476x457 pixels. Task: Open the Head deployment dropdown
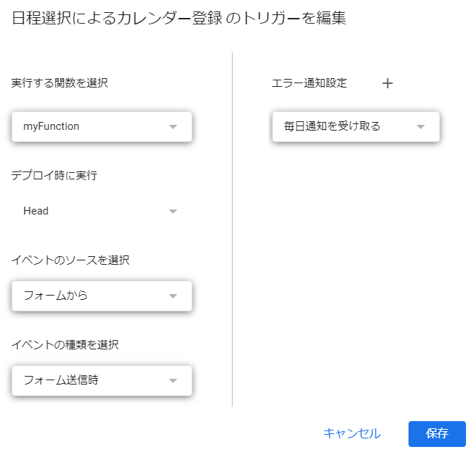pyautogui.click(x=93, y=212)
